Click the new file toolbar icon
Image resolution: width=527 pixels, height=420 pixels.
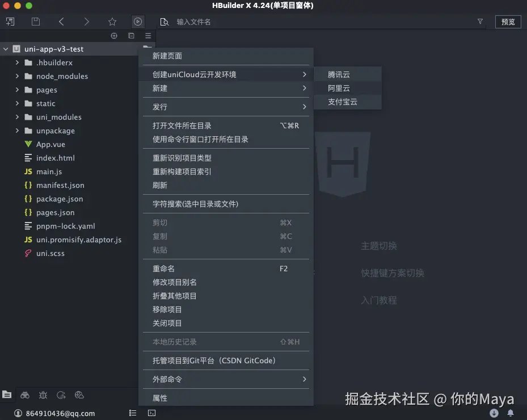click(10, 22)
